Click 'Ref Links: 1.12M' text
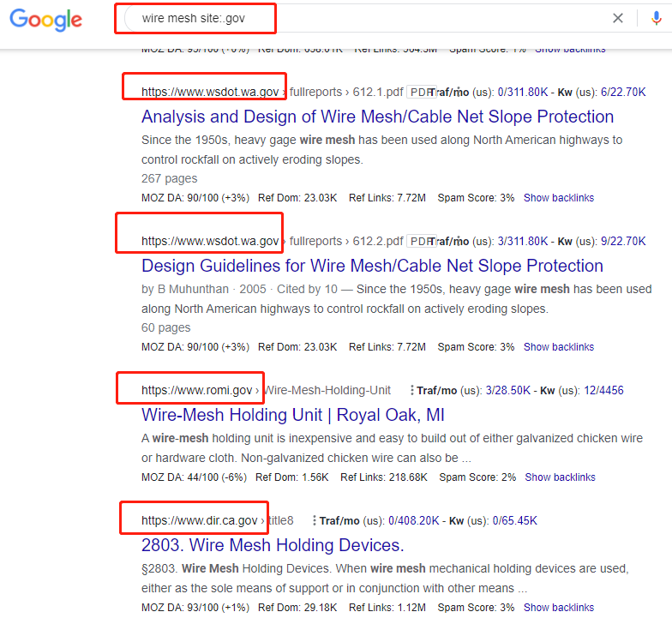Image resolution: width=672 pixels, height=630 pixels. coord(387,607)
